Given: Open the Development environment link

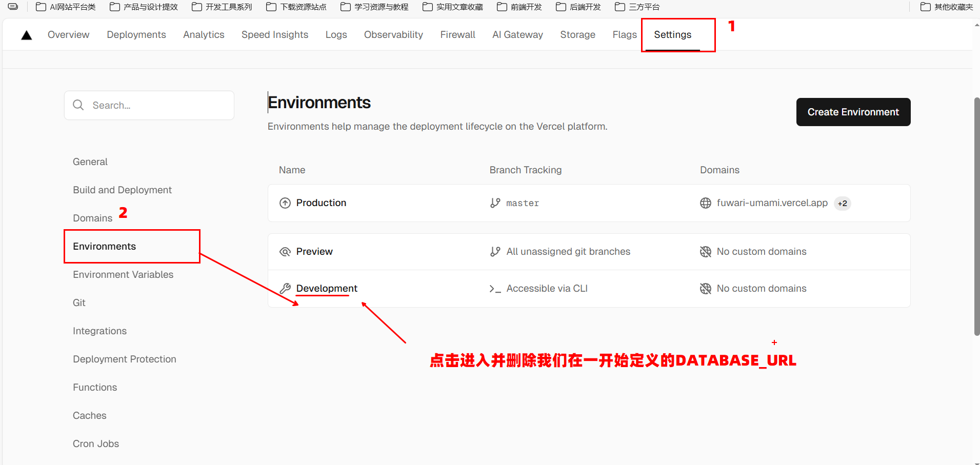Looking at the screenshot, I should [327, 288].
